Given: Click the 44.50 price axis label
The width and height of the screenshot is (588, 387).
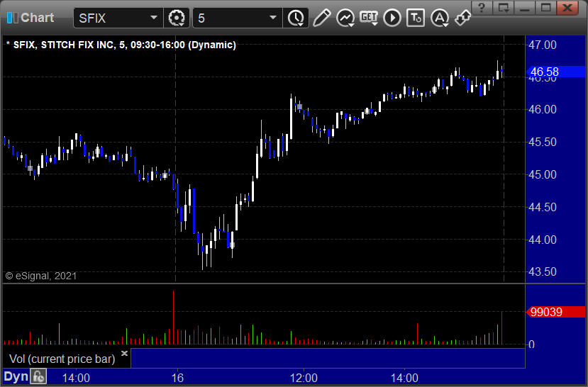Looking at the screenshot, I should [542, 207].
